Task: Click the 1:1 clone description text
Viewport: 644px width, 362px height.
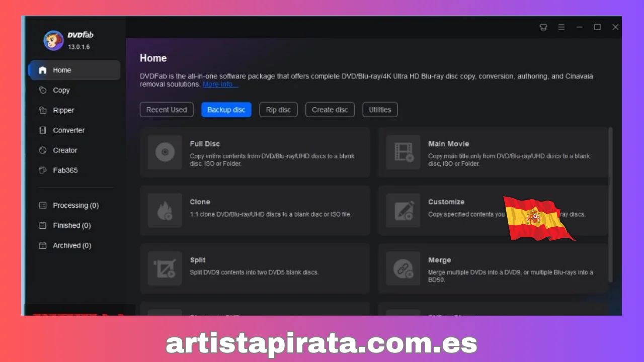Action: pos(271,214)
